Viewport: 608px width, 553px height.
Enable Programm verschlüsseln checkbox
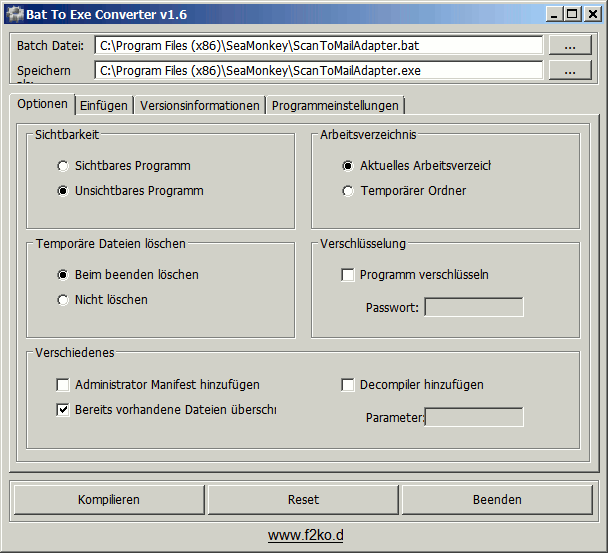348,275
